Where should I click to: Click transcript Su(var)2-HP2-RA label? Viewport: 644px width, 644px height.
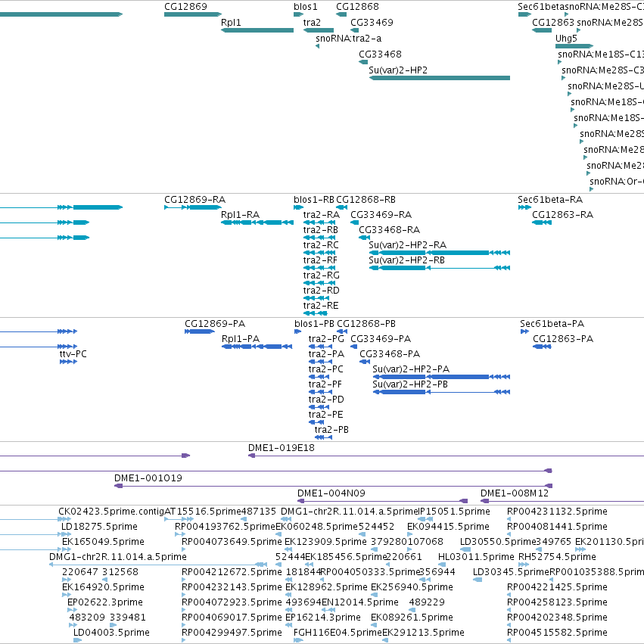pos(407,245)
